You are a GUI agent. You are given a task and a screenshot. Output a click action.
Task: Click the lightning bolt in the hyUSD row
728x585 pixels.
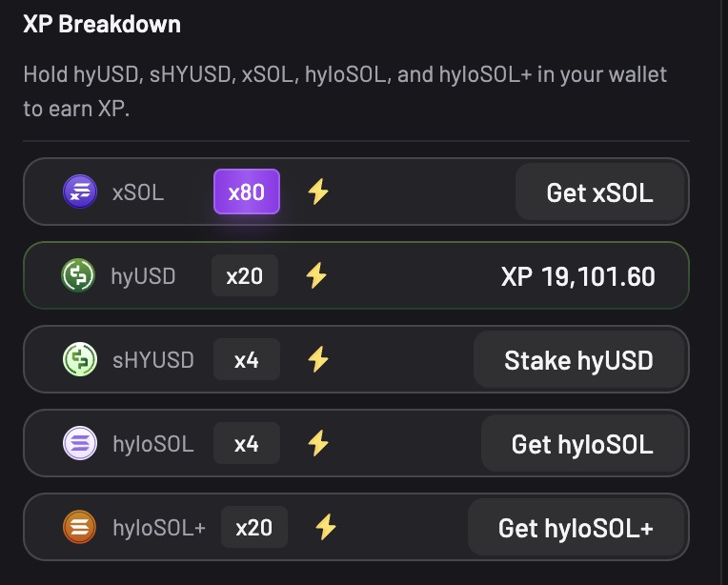[x=316, y=276]
